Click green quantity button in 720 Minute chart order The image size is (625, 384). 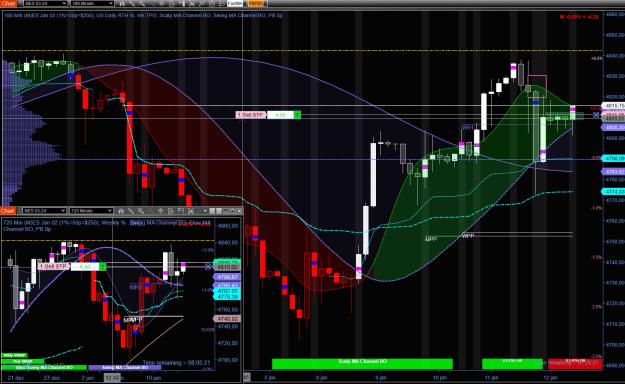[x=102, y=266]
